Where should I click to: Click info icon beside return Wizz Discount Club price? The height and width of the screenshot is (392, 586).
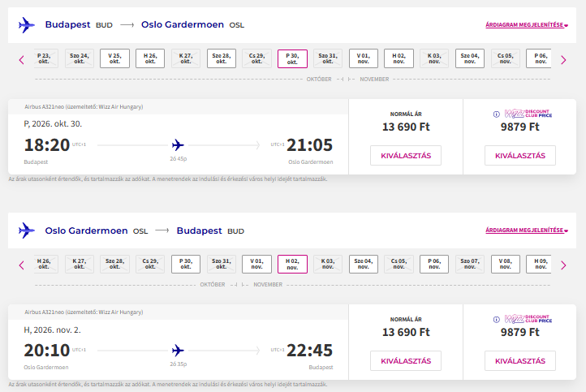tap(496, 320)
